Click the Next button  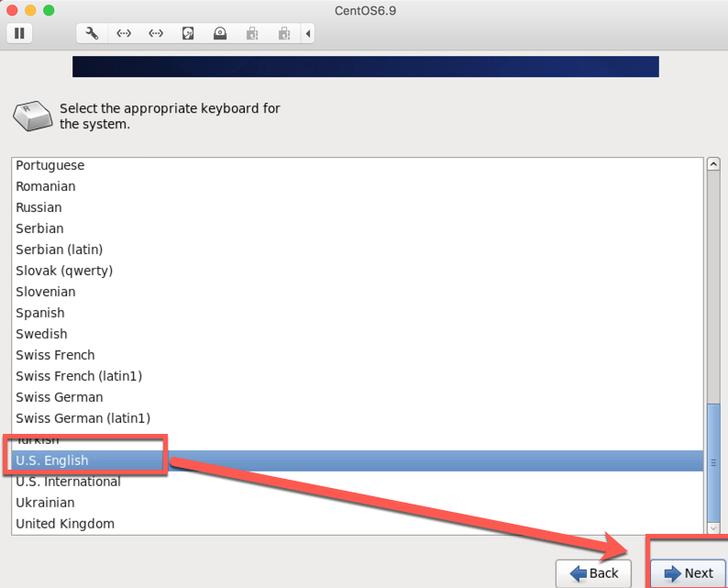click(x=688, y=573)
